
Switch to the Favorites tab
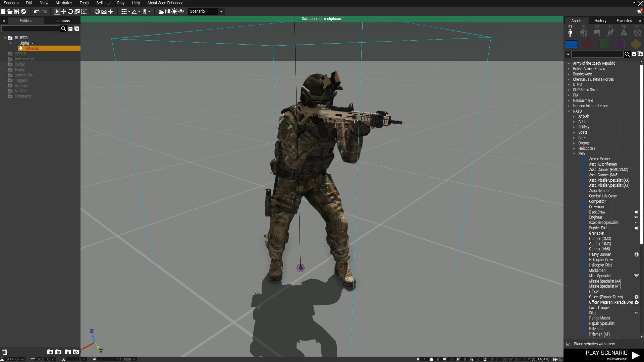(x=624, y=21)
